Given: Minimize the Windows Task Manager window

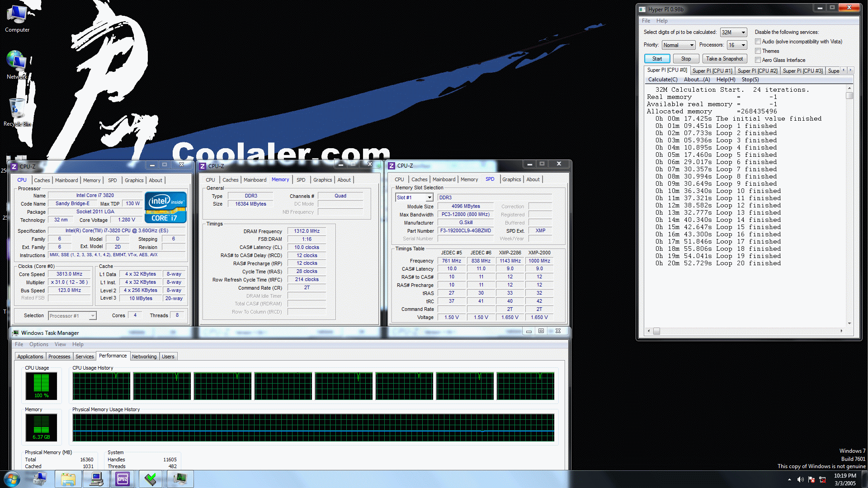Looking at the screenshot, I should [528, 331].
